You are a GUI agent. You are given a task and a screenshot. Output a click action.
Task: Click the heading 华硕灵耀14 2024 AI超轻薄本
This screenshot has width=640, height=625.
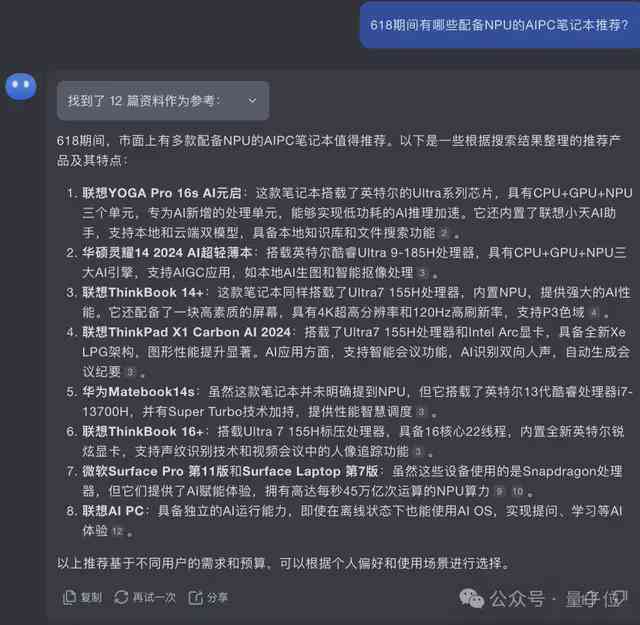167,253
